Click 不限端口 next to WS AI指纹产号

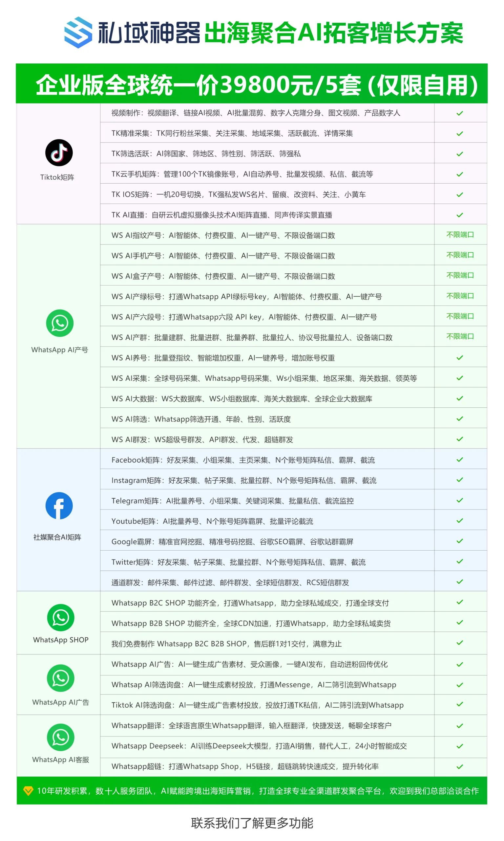coord(460,235)
